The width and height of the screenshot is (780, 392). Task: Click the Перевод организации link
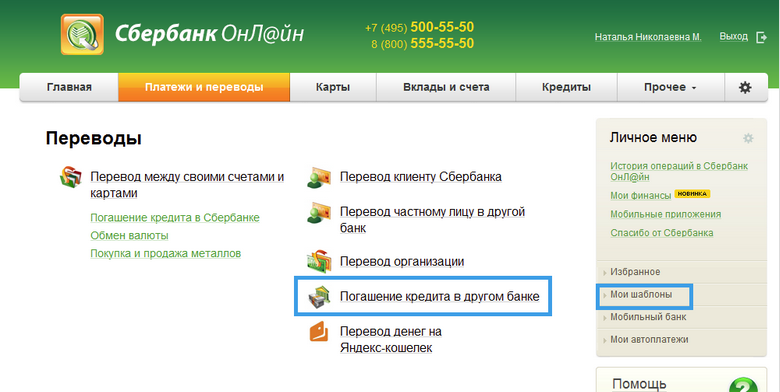pos(402,262)
